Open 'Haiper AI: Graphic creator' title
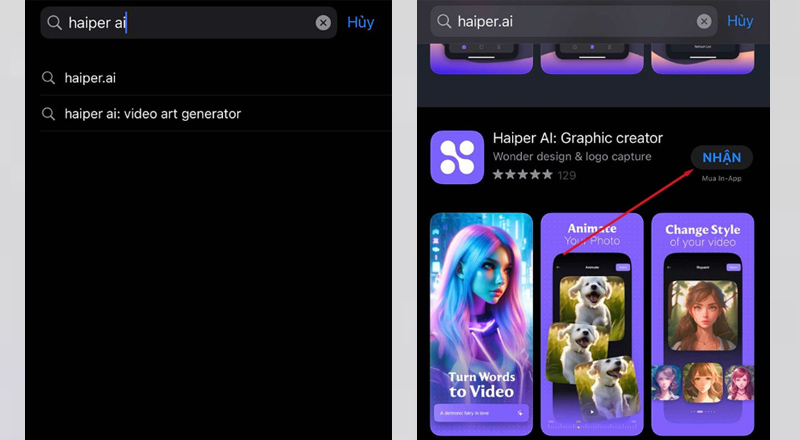The height and width of the screenshot is (440, 800). (578, 138)
